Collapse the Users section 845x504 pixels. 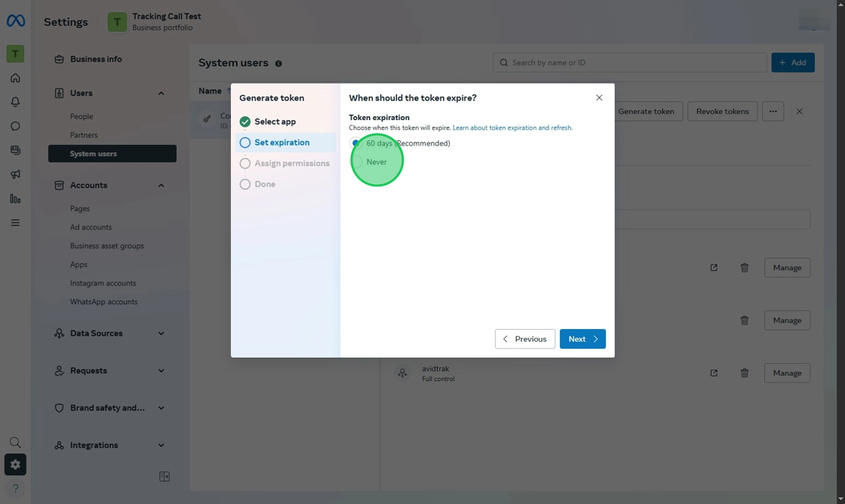[x=161, y=94]
